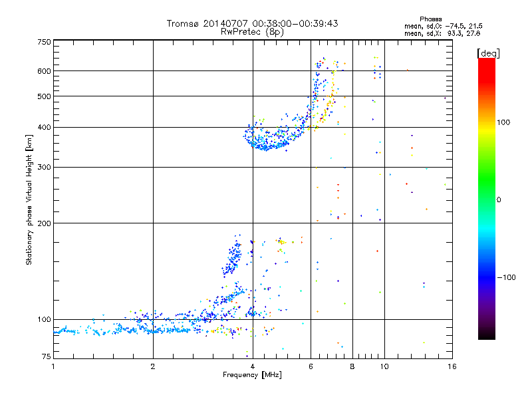Click the y-axis tick label '400'

point(44,128)
